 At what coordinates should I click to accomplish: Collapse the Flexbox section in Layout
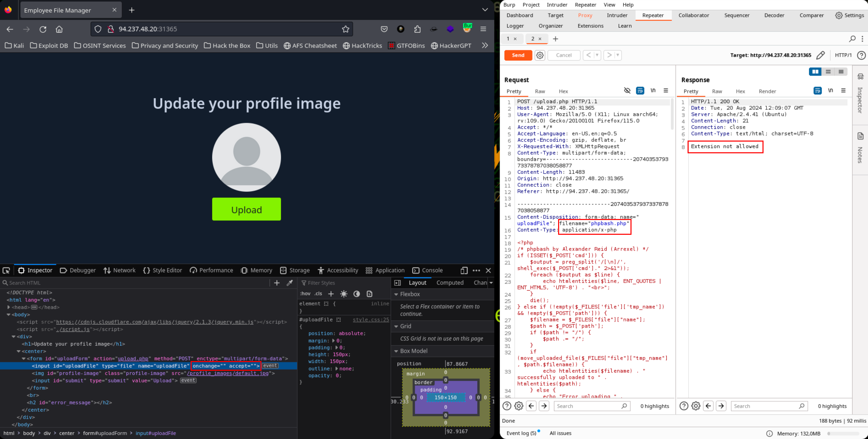(x=396, y=294)
